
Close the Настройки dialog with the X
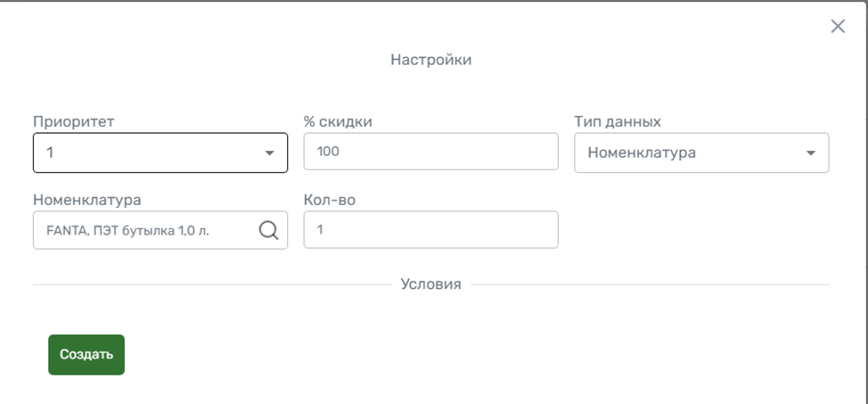[x=838, y=27]
